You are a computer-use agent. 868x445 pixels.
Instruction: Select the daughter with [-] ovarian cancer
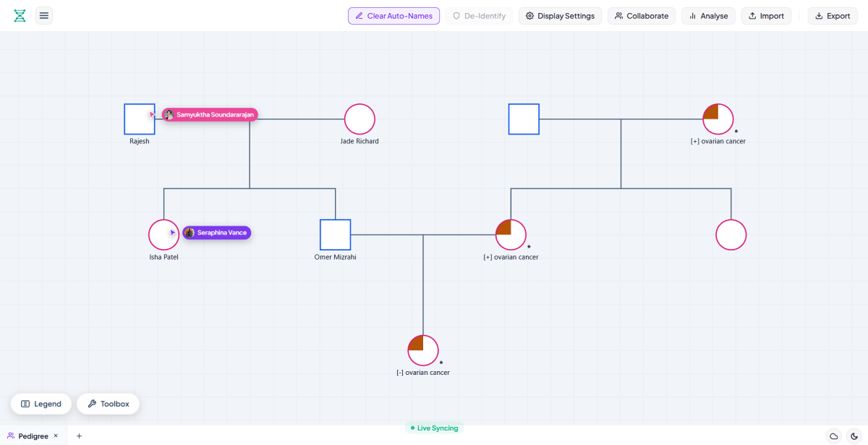[423, 350]
